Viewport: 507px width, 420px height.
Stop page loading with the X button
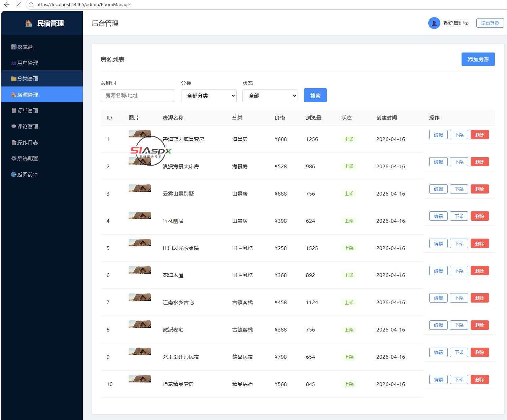(19, 4)
